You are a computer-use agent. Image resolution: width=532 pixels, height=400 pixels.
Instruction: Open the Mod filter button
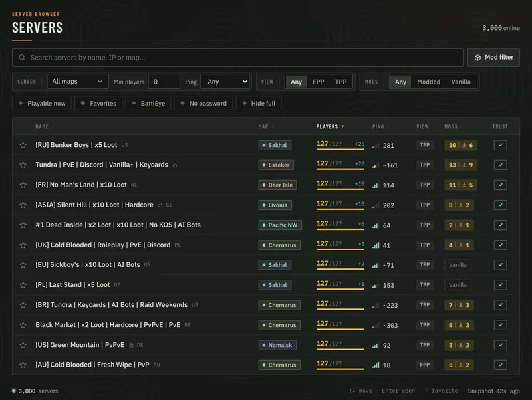click(x=493, y=58)
